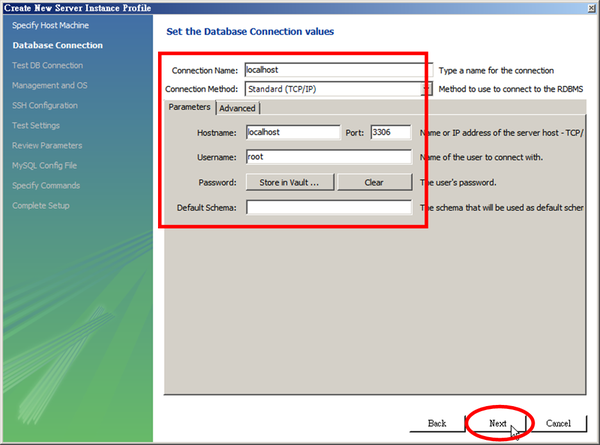600x445 pixels.
Task: Click the Store in Vault button
Action: (290, 183)
